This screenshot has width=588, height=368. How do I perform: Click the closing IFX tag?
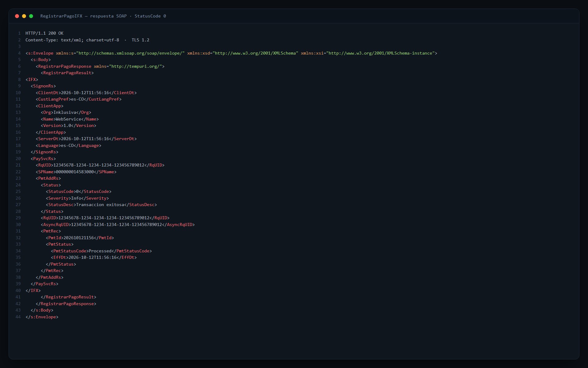pos(33,290)
